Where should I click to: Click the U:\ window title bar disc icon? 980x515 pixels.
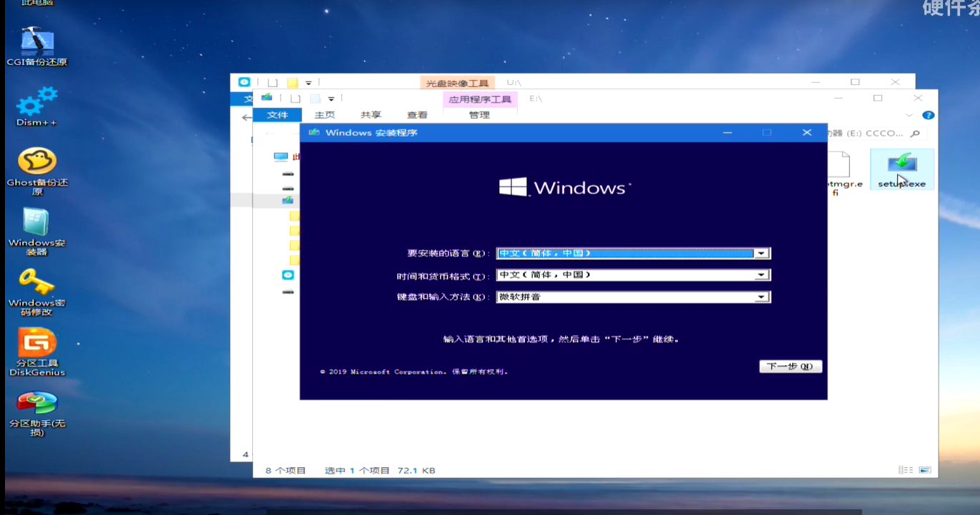point(244,82)
